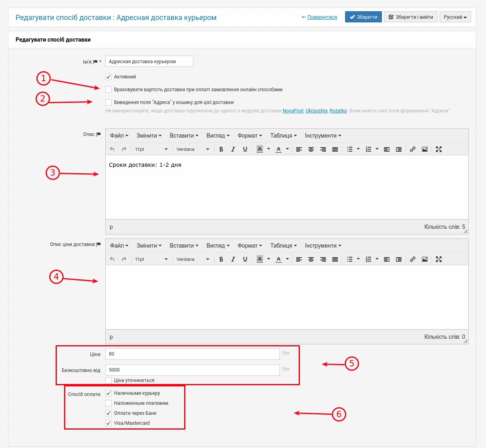Open the Вставити menu in the Опис editor

(x=184, y=136)
